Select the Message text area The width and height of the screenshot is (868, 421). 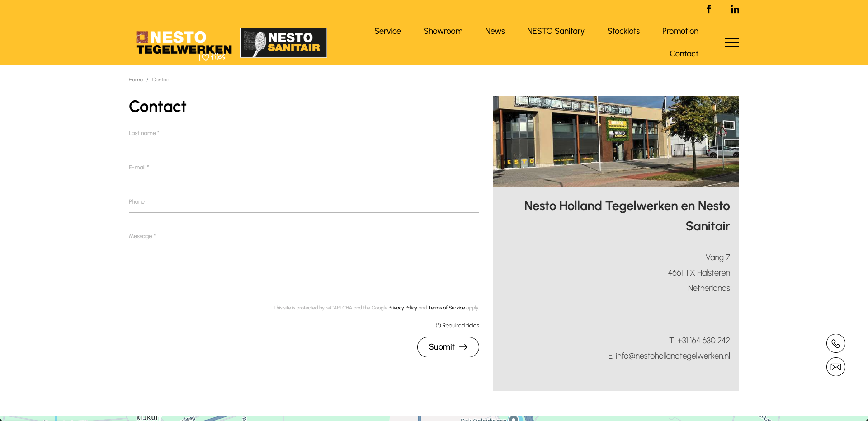(x=303, y=254)
